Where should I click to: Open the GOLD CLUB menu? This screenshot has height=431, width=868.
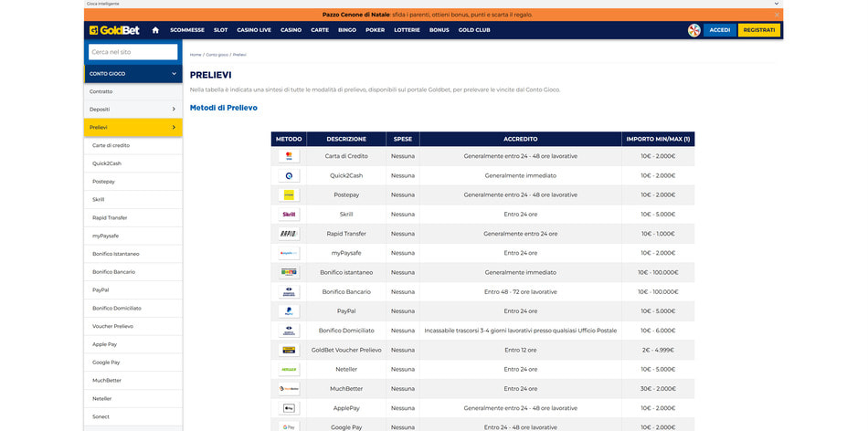coord(474,30)
